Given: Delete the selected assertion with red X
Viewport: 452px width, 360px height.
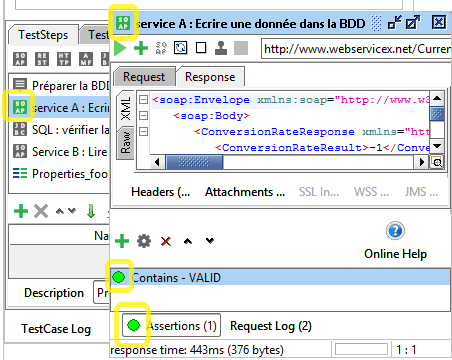Looking at the screenshot, I should point(166,241).
